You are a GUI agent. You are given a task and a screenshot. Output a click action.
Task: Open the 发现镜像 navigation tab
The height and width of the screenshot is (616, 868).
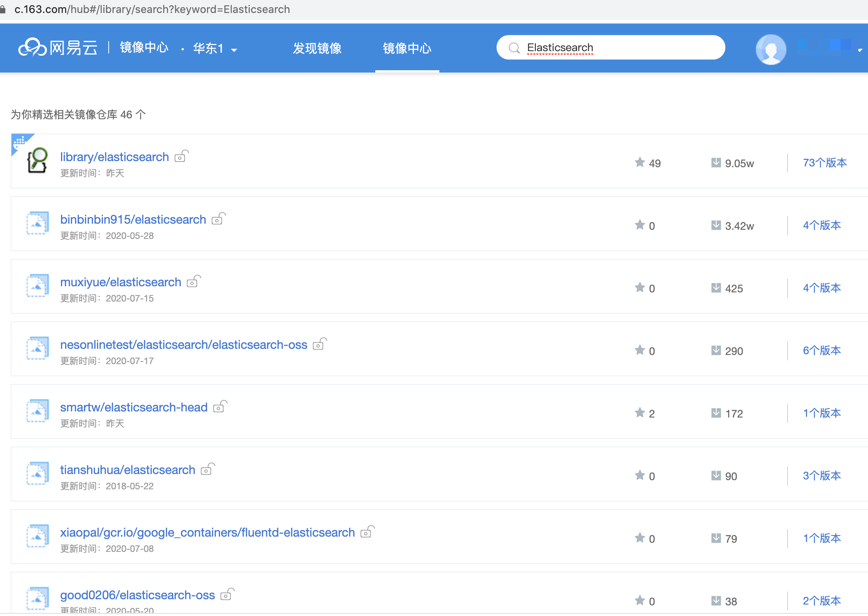pyautogui.click(x=317, y=48)
